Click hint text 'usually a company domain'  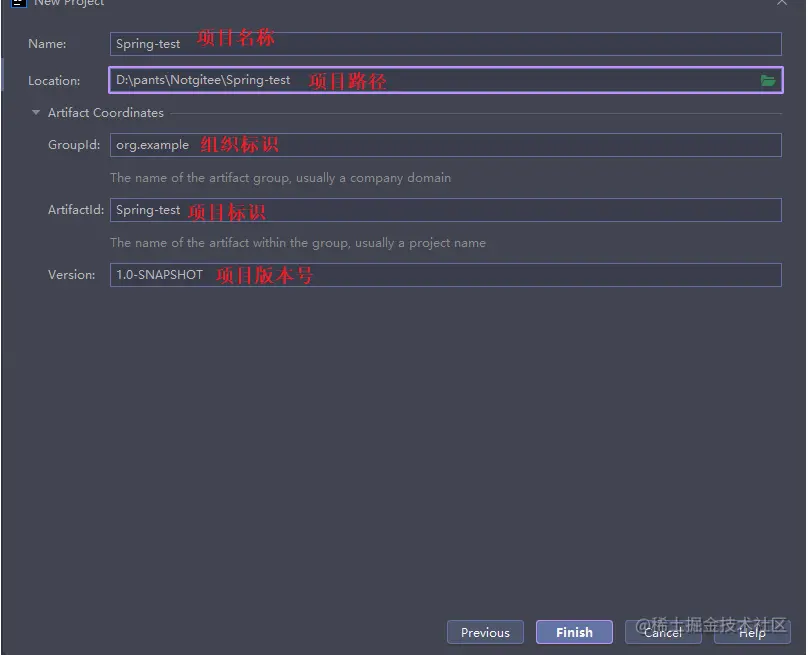coord(373,178)
